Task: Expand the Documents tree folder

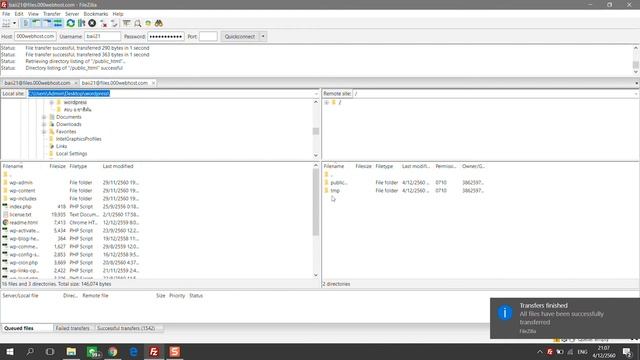Action: coord(44,117)
